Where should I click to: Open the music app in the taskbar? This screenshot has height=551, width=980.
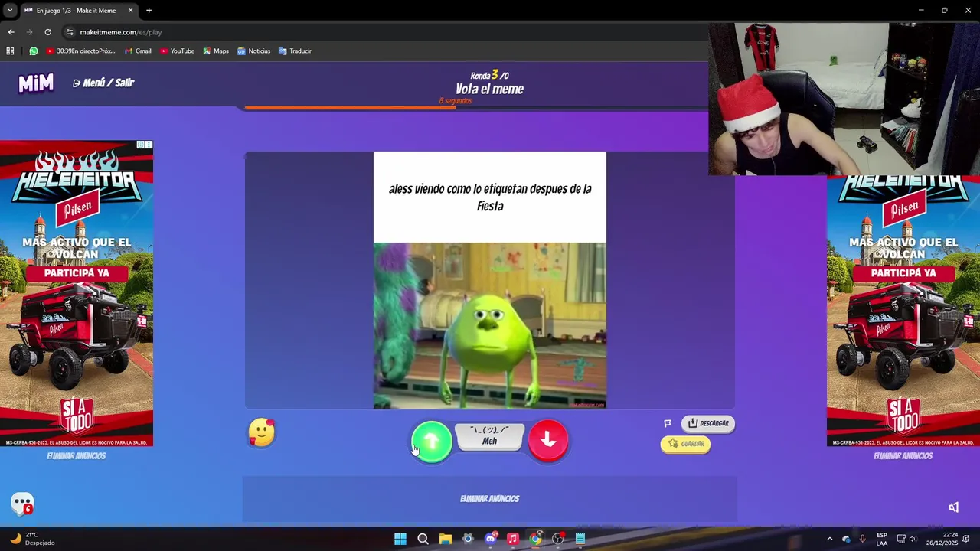pos(513,539)
